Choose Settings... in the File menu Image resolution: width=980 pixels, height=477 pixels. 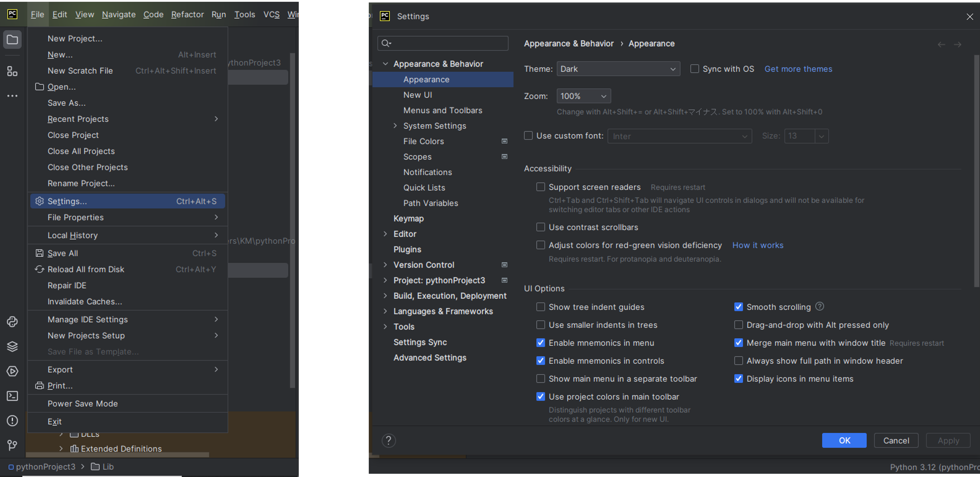[x=127, y=201]
